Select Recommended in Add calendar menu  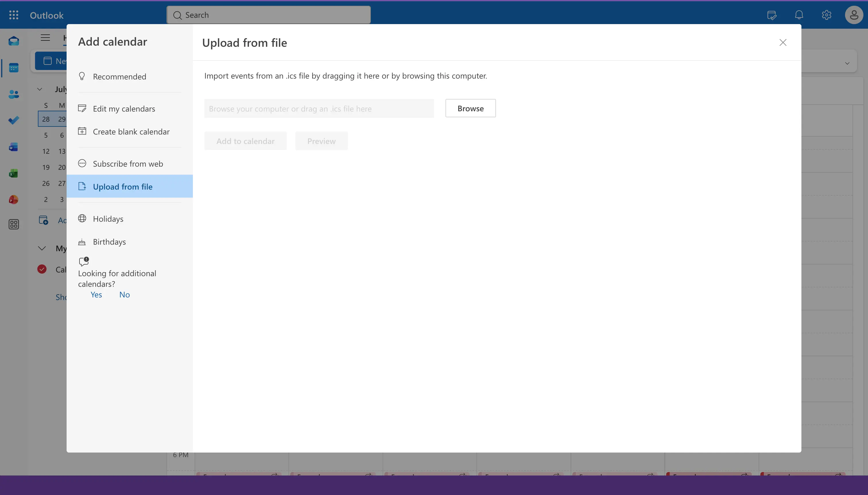[x=130, y=77]
